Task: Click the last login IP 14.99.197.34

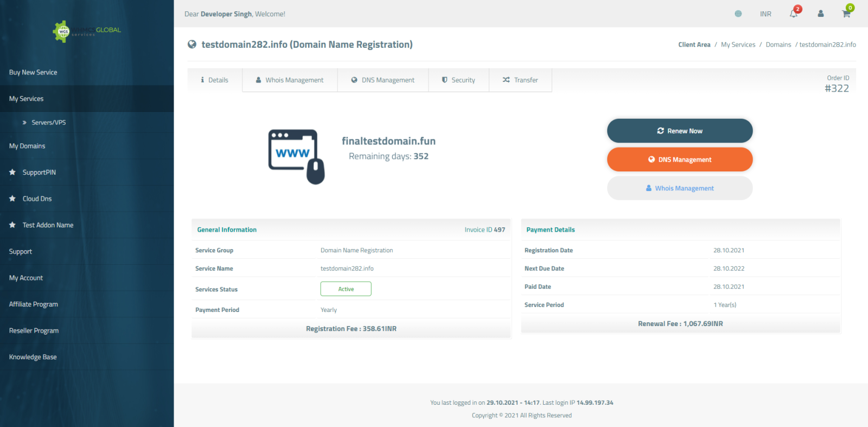Action: click(x=595, y=403)
